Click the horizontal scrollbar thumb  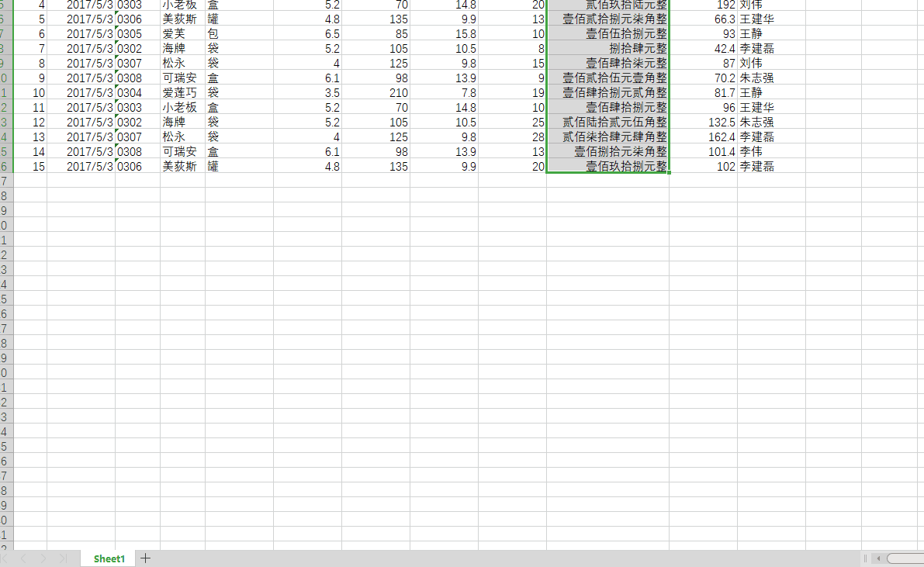coord(905,558)
